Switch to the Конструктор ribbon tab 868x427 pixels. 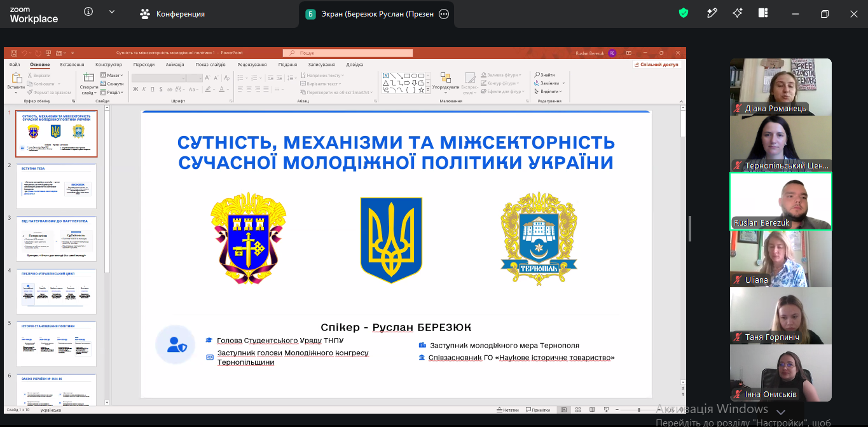click(x=109, y=65)
